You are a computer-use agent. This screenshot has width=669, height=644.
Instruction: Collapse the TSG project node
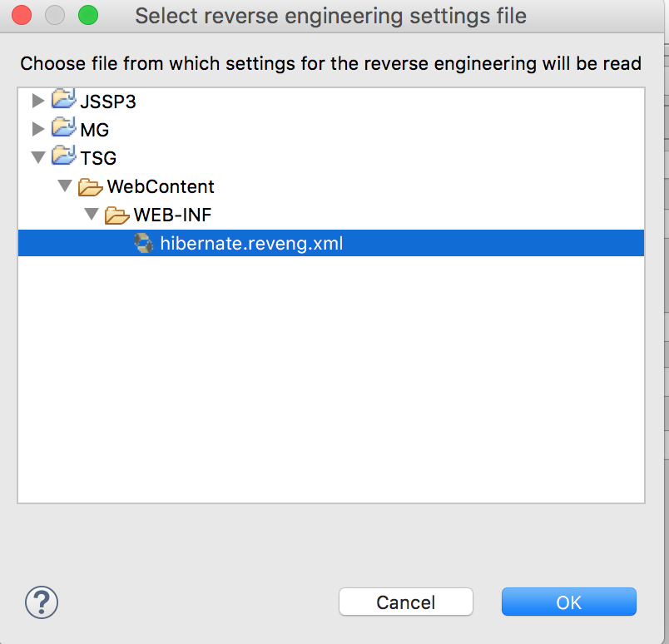click(38, 157)
